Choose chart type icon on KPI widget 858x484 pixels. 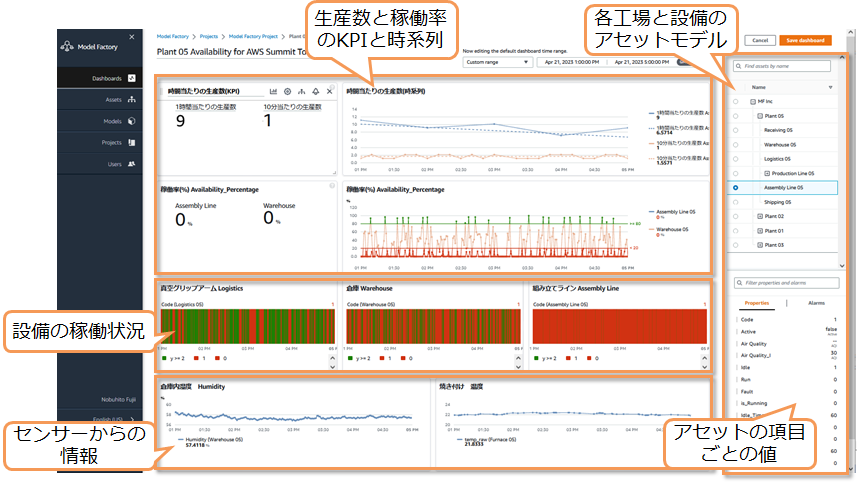click(x=273, y=91)
